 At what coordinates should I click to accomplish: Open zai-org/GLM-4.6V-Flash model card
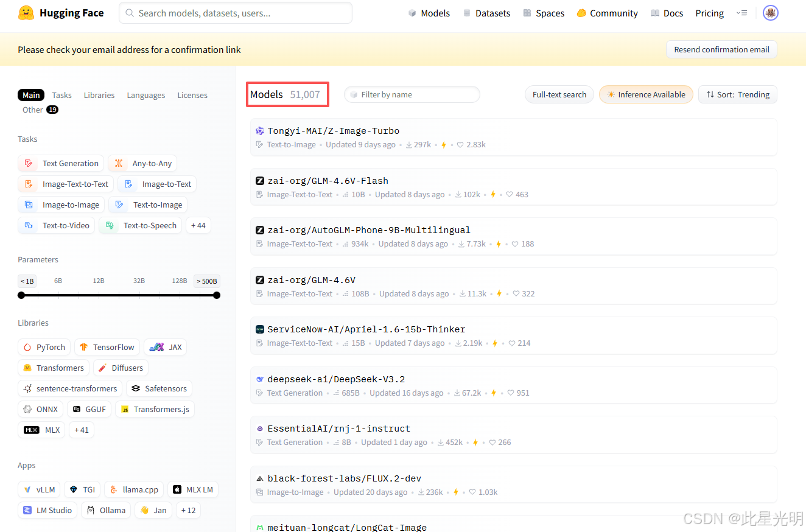click(x=514, y=187)
